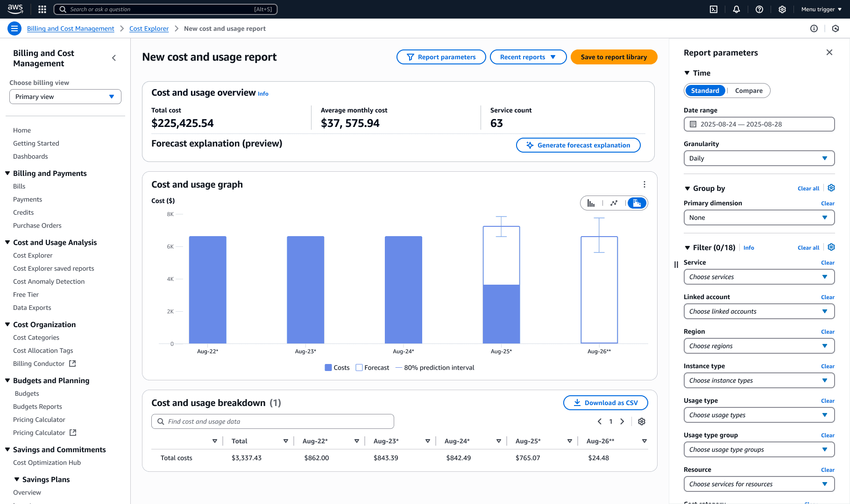
Task: Open Billing Conductor external link icon
Action: pyautogui.click(x=72, y=364)
